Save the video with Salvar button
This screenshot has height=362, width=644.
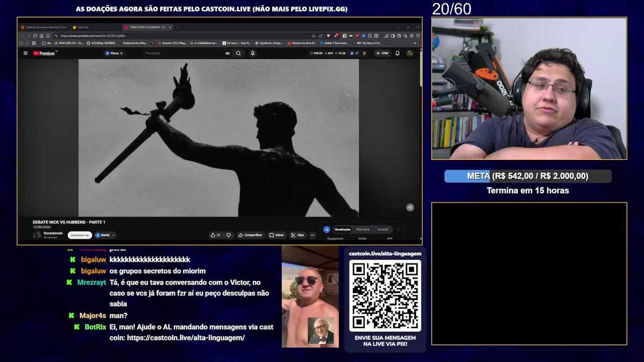coord(276,235)
